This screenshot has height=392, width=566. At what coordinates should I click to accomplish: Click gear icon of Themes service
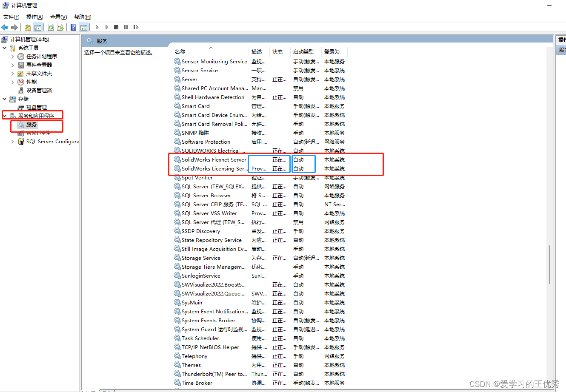177,365
